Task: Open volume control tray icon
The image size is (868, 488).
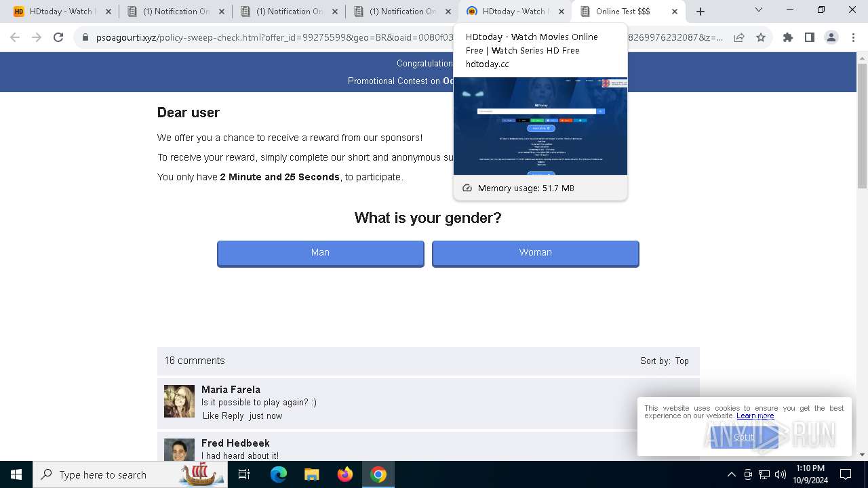Action: coord(781,474)
